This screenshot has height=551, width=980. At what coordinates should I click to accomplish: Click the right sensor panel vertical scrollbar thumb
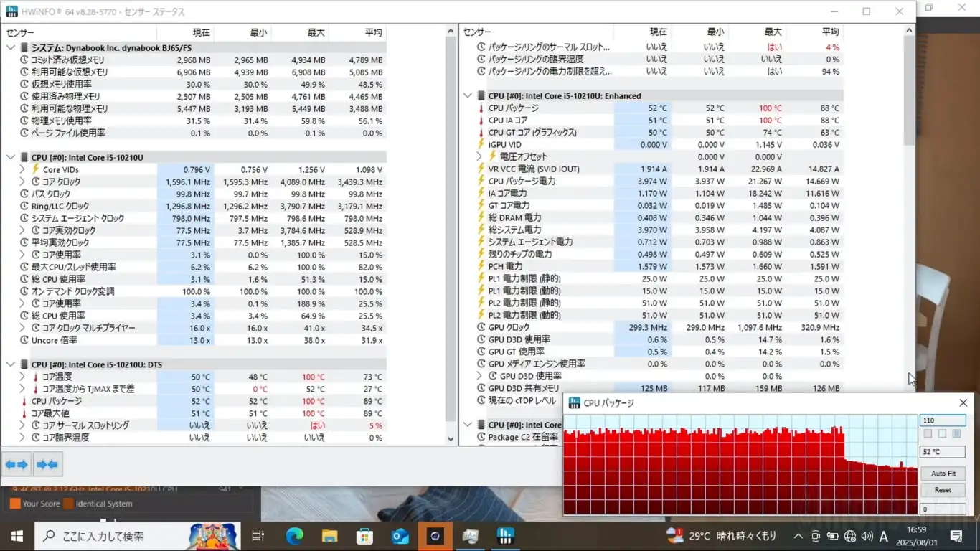coord(910,90)
